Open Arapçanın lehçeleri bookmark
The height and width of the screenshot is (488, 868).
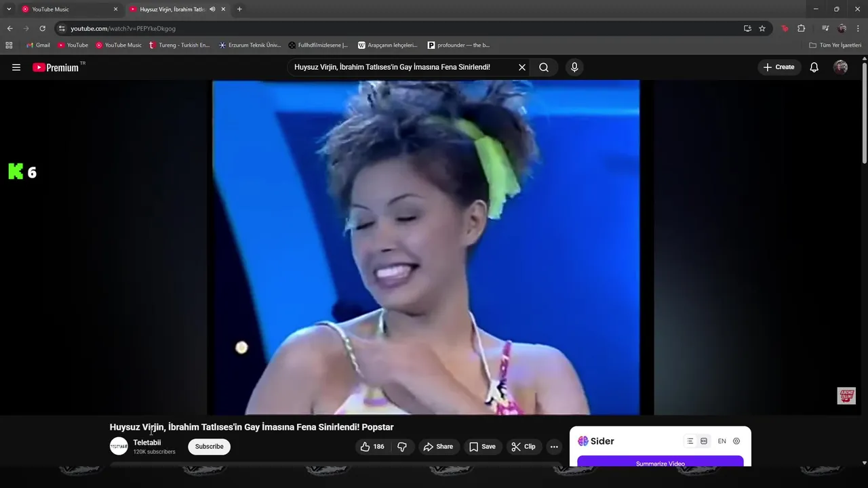pyautogui.click(x=388, y=45)
